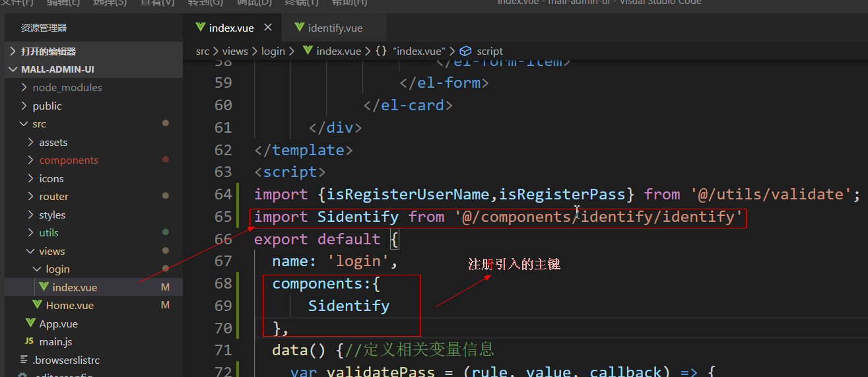
Task: Expand the assets folder
Action: [x=31, y=142]
